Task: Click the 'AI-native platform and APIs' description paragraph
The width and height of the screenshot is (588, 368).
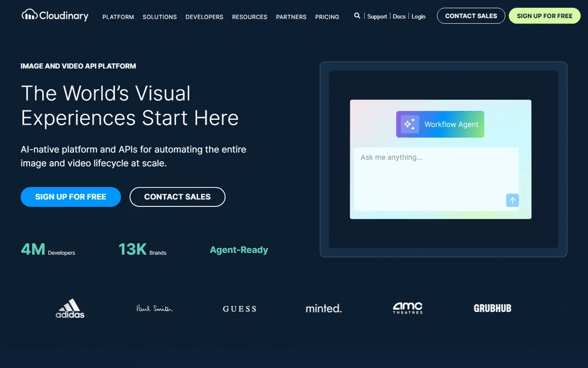Action: [134, 156]
